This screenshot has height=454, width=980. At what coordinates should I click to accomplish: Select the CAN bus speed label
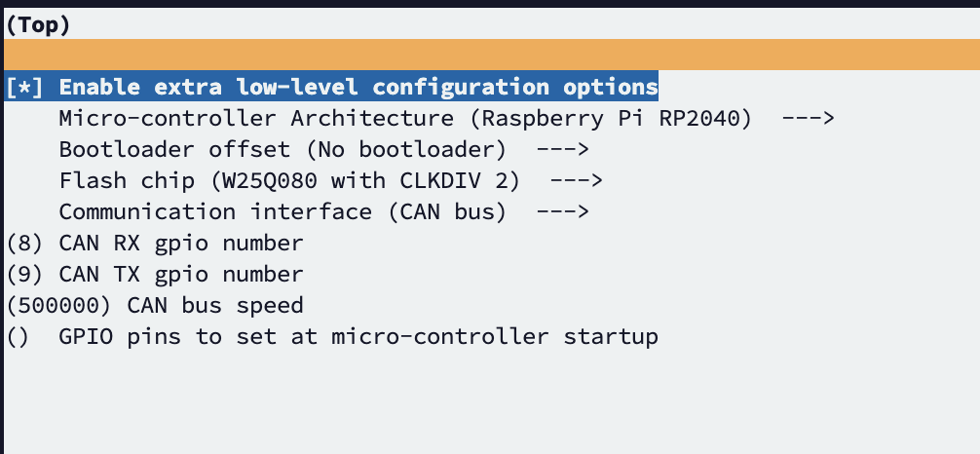(215, 306)
